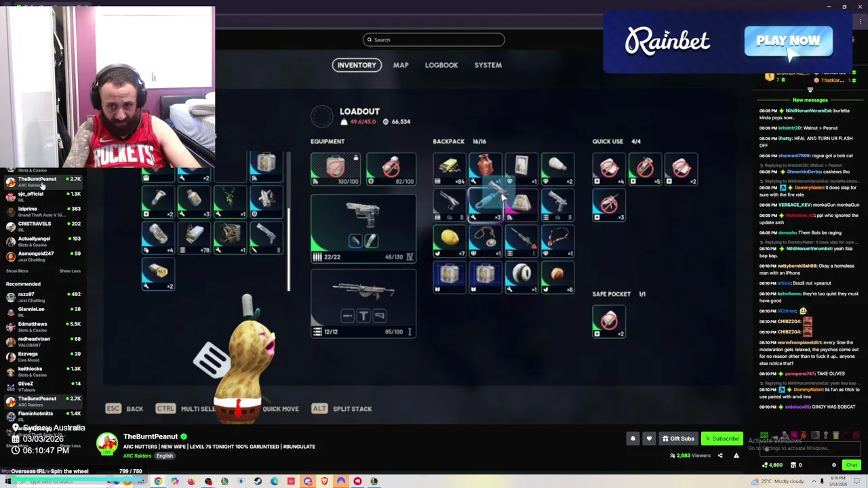868x488 pixels.
Task: Open the Logbook tab
Action: [441, 65]
